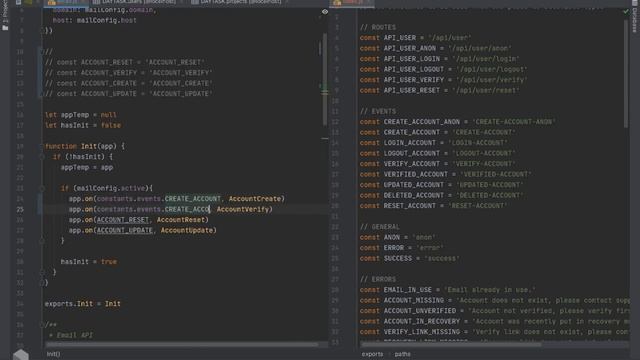Click fold end marker at line 32 brace
Image resolution: width=640 pixels, height=360 pixels.
[42, 282]
